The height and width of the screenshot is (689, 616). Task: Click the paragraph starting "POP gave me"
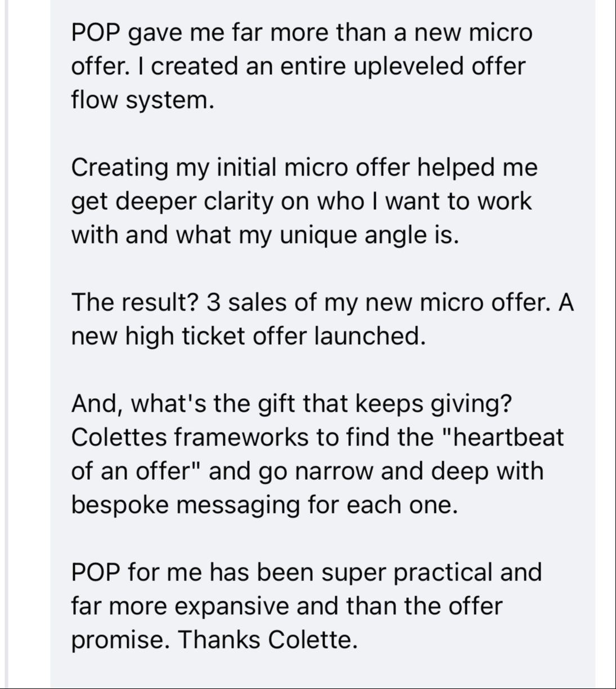(301, 66)
